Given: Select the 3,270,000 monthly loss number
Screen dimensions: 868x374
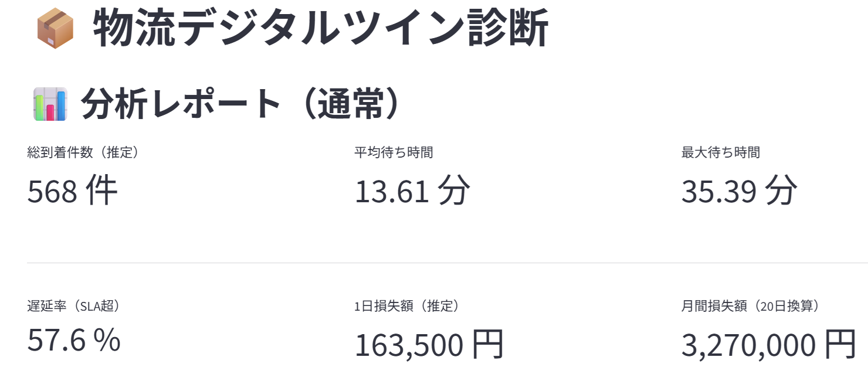Looking at the screenshot, I should pyautogui.click(x=748, y=345).
